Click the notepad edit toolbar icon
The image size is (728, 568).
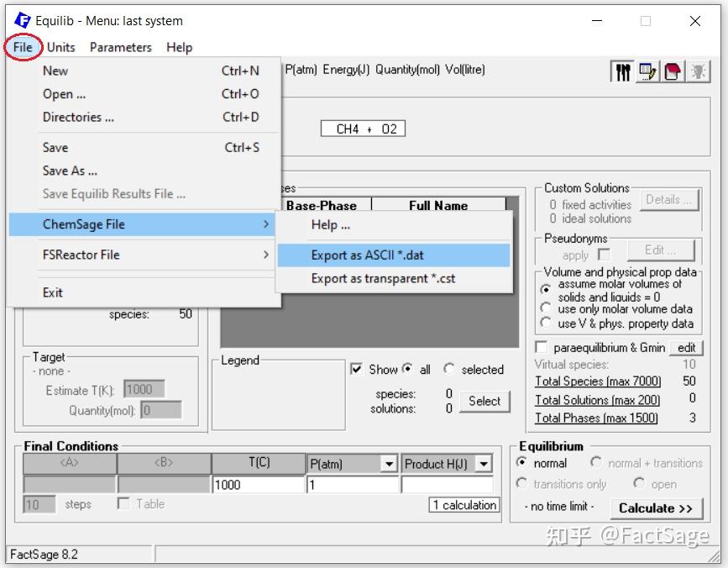[x=647, y=72]
